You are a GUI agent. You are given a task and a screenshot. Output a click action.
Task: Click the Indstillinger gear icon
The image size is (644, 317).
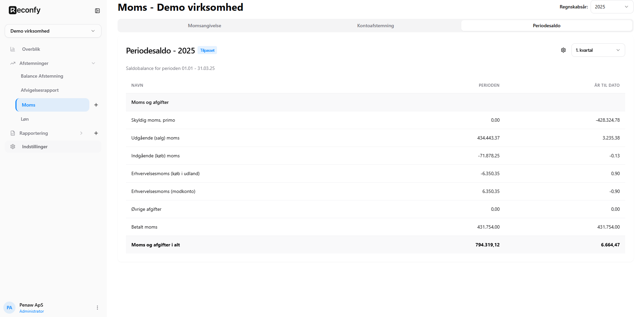coord(13,147)
